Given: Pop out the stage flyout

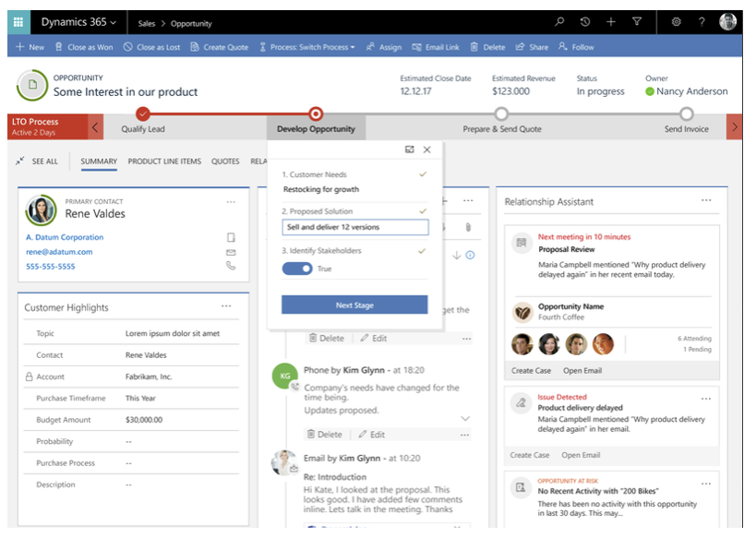Looking at the screenshot, I should (409, 149).
